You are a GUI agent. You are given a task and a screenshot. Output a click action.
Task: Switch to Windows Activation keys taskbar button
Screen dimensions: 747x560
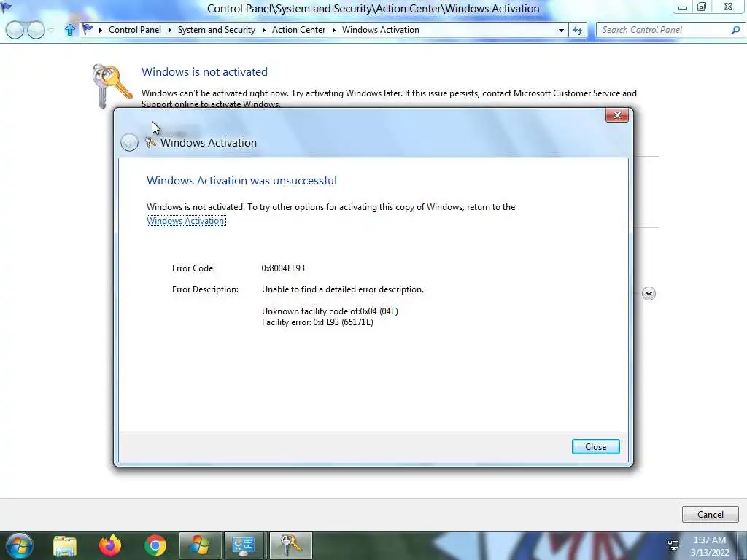point(290,545)
